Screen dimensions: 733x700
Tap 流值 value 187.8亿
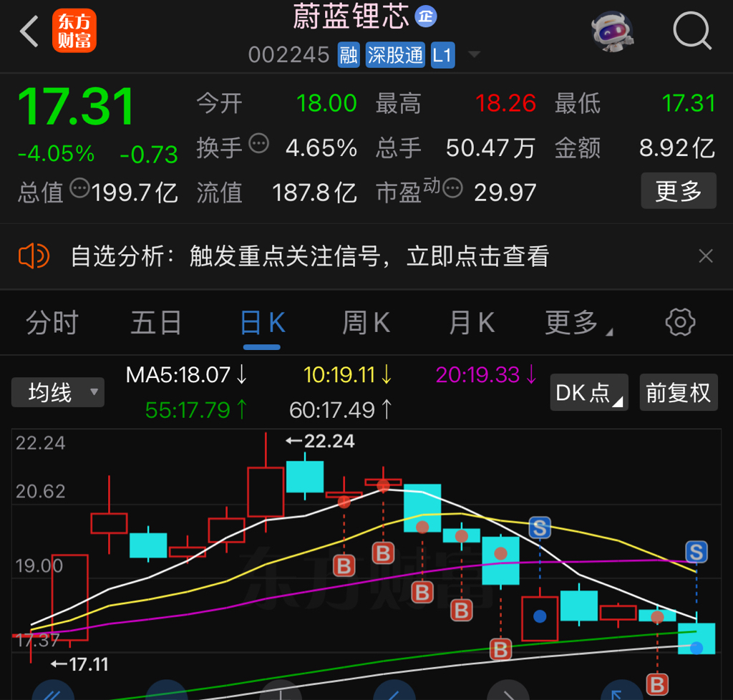[314, 193]
